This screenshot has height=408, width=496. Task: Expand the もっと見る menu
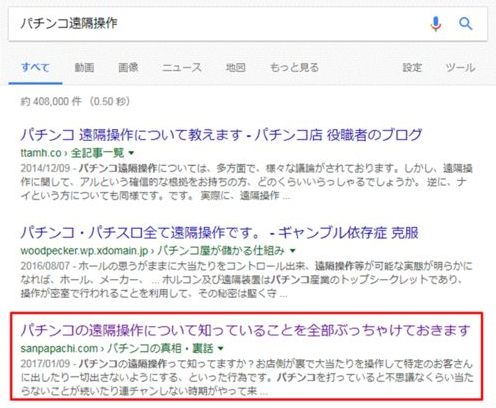[x=294, y=68]
